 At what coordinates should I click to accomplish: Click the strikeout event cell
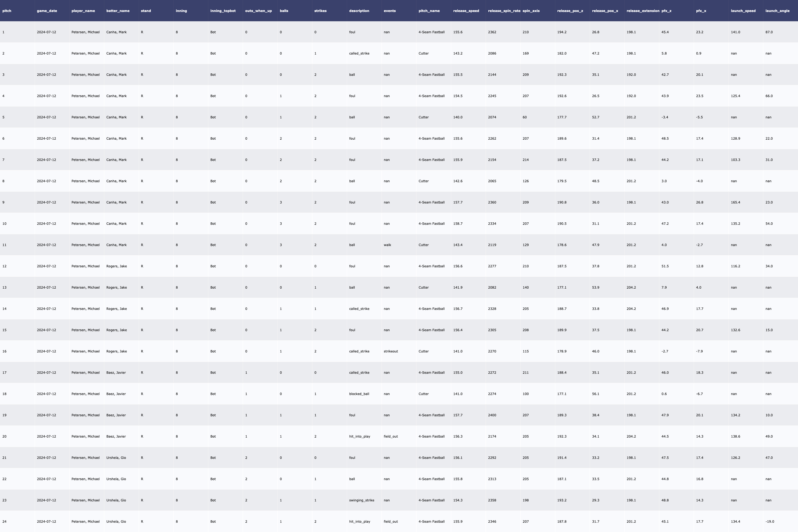click(390, 351)
